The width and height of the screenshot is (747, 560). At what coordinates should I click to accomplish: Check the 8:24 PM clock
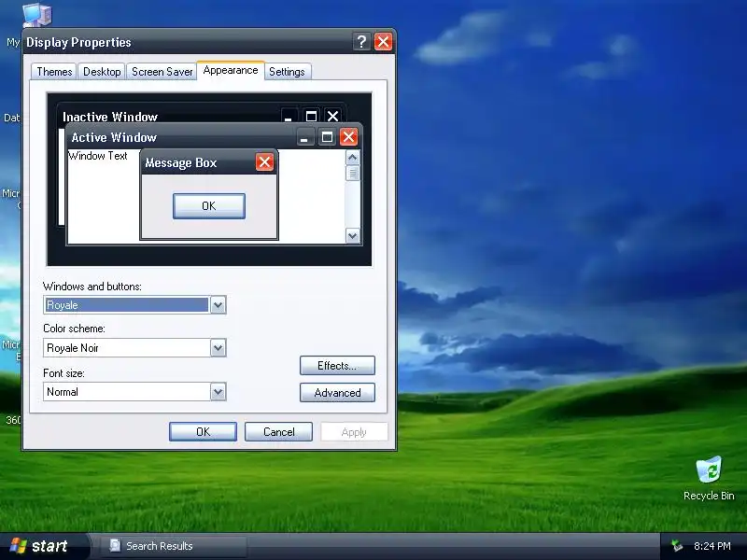coord(712,546)
